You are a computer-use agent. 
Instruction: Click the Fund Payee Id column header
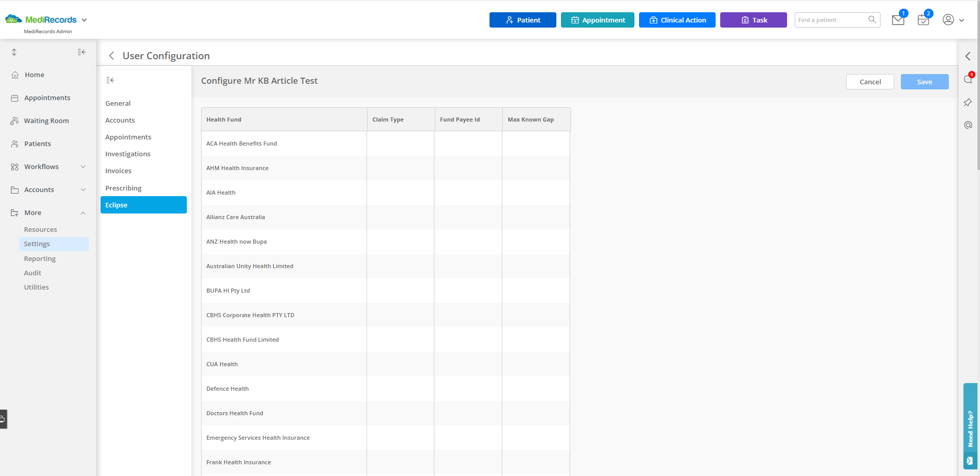pos(469,120)
